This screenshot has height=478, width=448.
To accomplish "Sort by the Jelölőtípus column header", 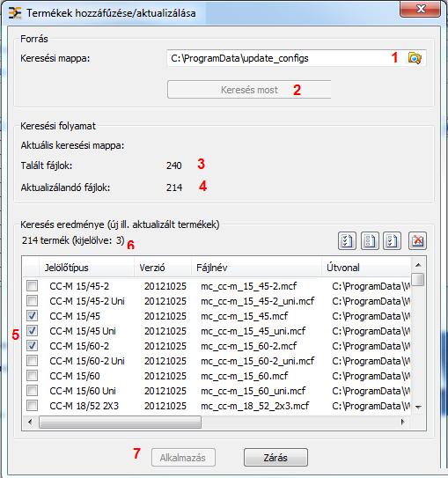I will [86, 268].
